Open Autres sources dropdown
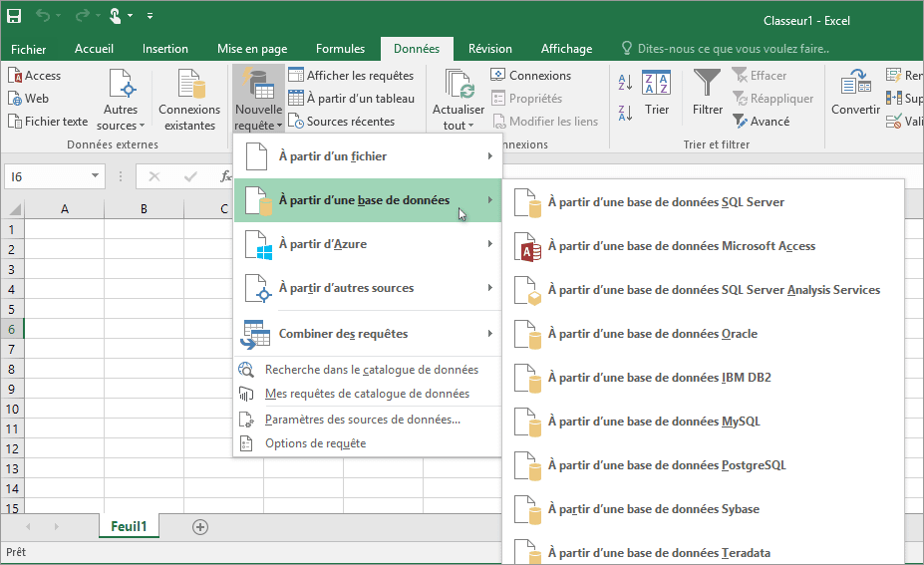Viewport: 924px width, 565px height. (121, 99)
